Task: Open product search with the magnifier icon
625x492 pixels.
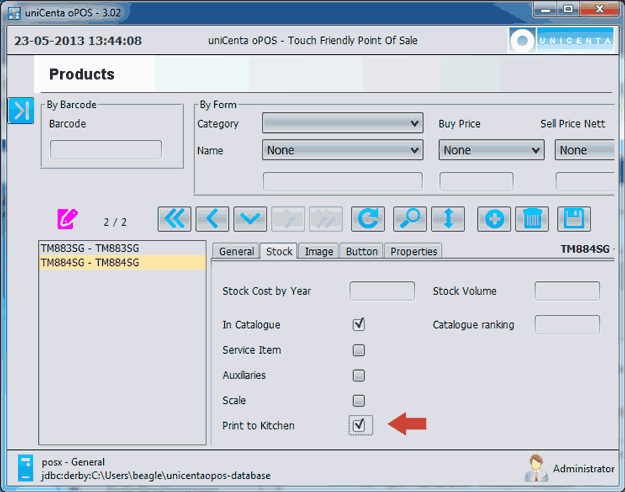Action: coord(408,218)
